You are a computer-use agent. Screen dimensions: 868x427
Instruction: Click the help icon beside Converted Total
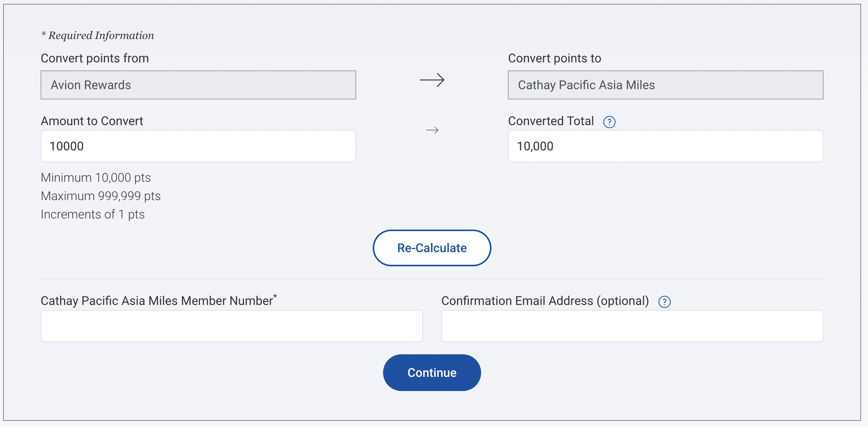pyautogui.click(x=609, y=122)
